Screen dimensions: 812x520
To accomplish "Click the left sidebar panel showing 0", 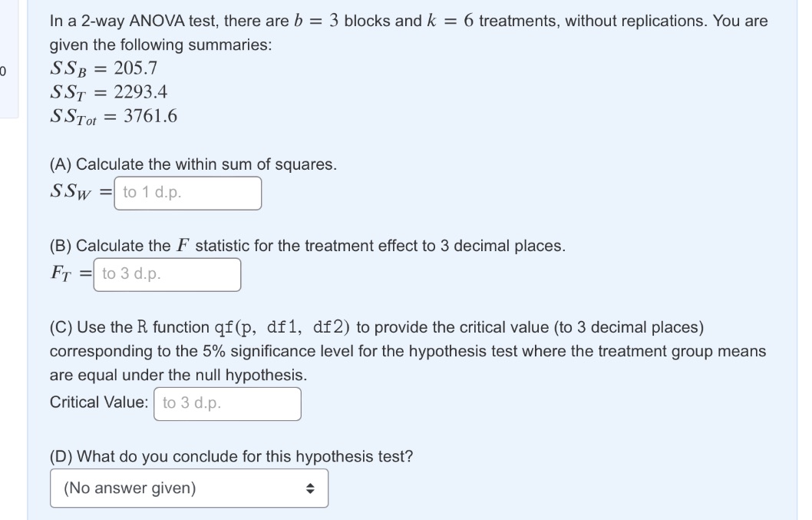I will (8, 69).
